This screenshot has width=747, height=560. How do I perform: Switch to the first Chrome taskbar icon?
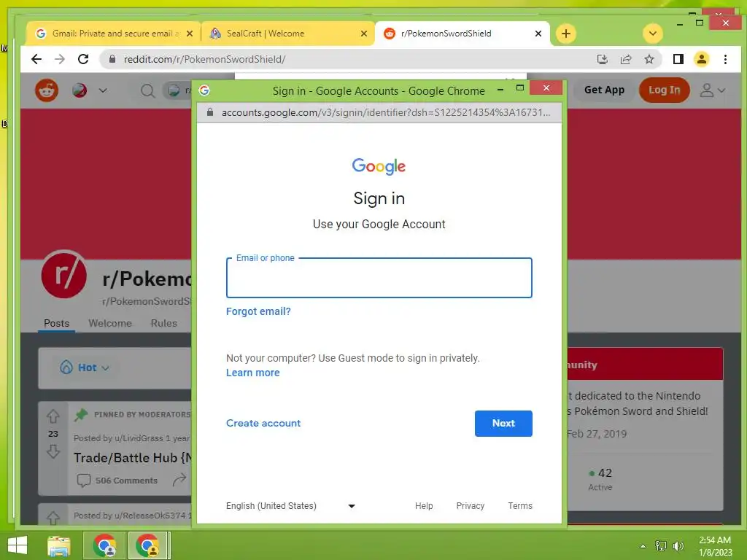(105, 545)
